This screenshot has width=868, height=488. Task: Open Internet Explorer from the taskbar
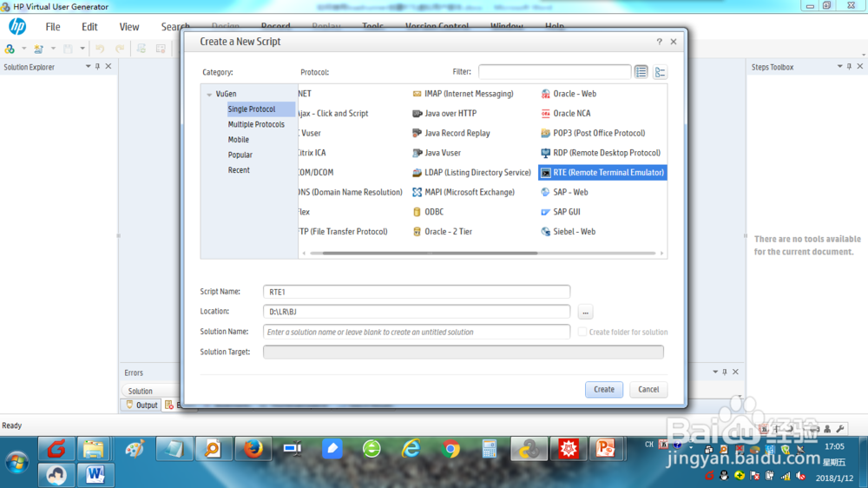click(x=411, y=449)
